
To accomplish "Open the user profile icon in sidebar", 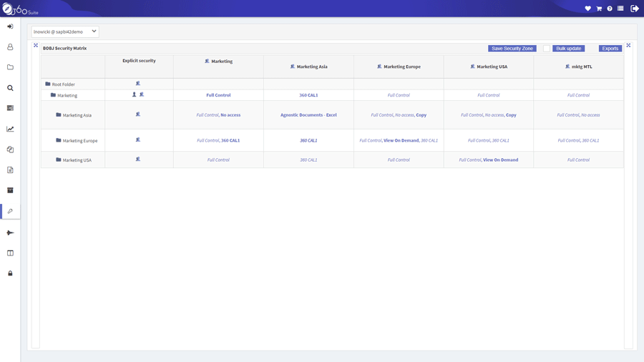I will coord(10,47).
